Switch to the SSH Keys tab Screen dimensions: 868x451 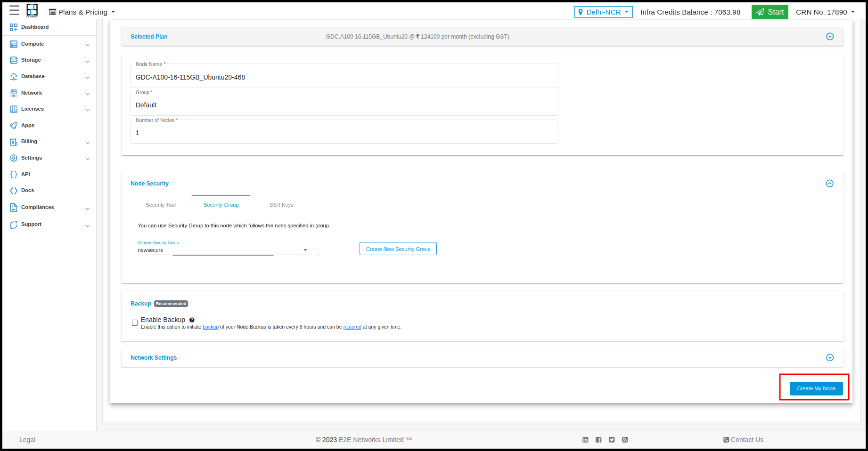(x=281, y=205)
